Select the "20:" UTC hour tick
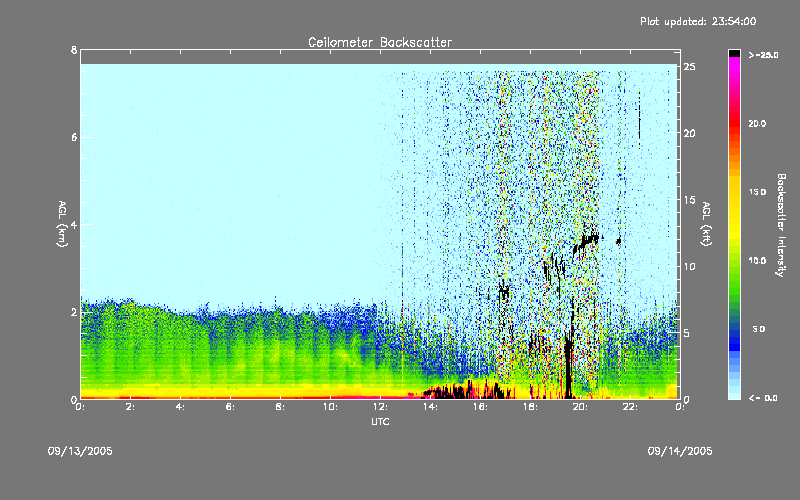Image resolution: width=800 pixels, height=500 pixels. coord(581,407)
